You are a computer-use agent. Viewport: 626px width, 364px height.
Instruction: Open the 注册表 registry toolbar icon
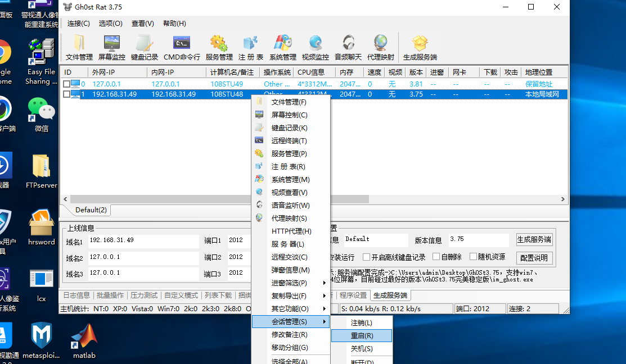pos(251,47)
